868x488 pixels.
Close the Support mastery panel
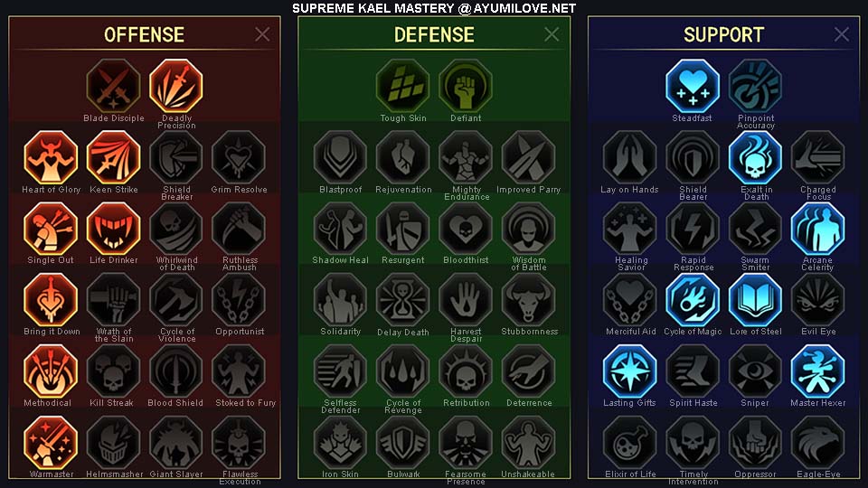(842, 34)
